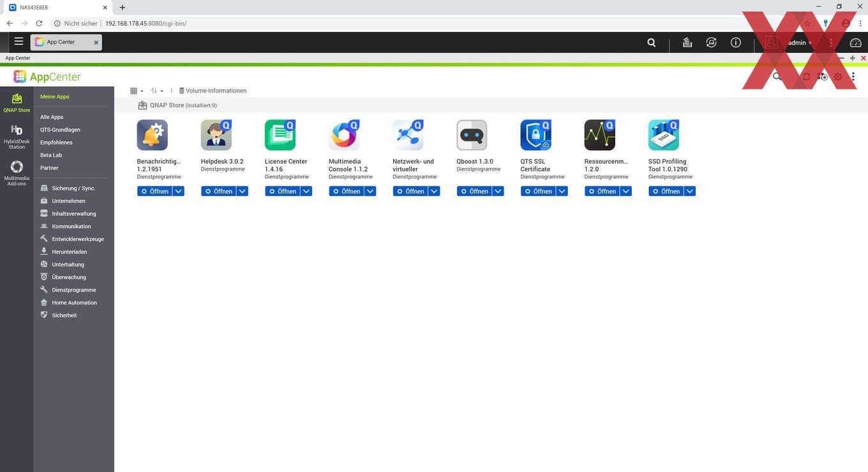
Task: Expand dropdown next to Ressourcenmonitor Öffnen
Action: pos(625,191)
